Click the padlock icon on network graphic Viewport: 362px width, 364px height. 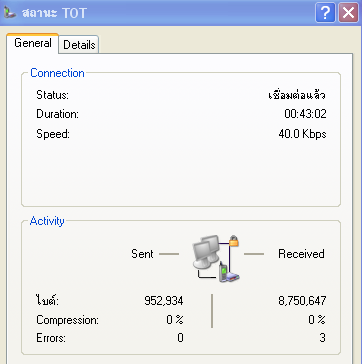point(234,241)
